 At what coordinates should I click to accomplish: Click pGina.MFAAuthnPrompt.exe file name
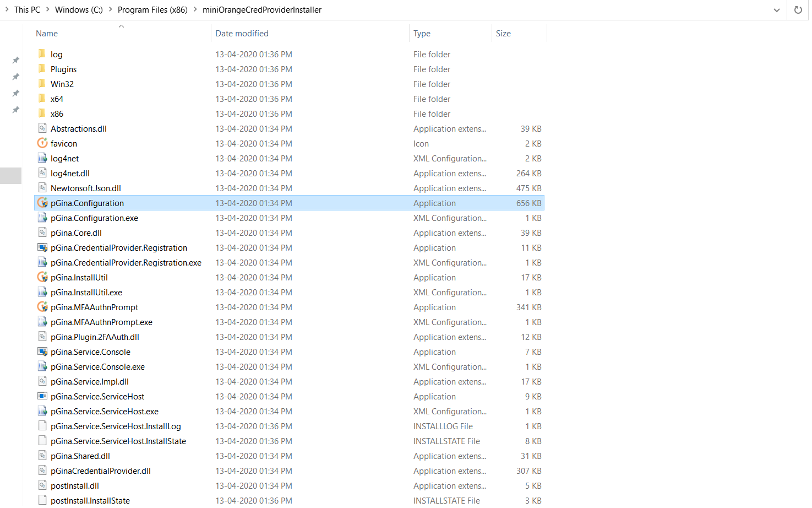(102, 322)
